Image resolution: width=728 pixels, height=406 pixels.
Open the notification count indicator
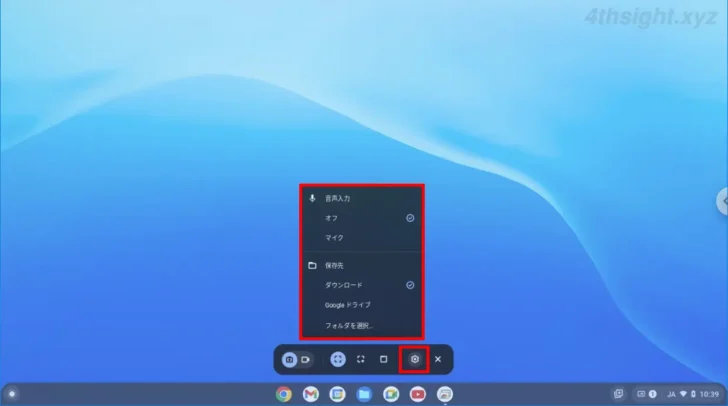[653, 394]
